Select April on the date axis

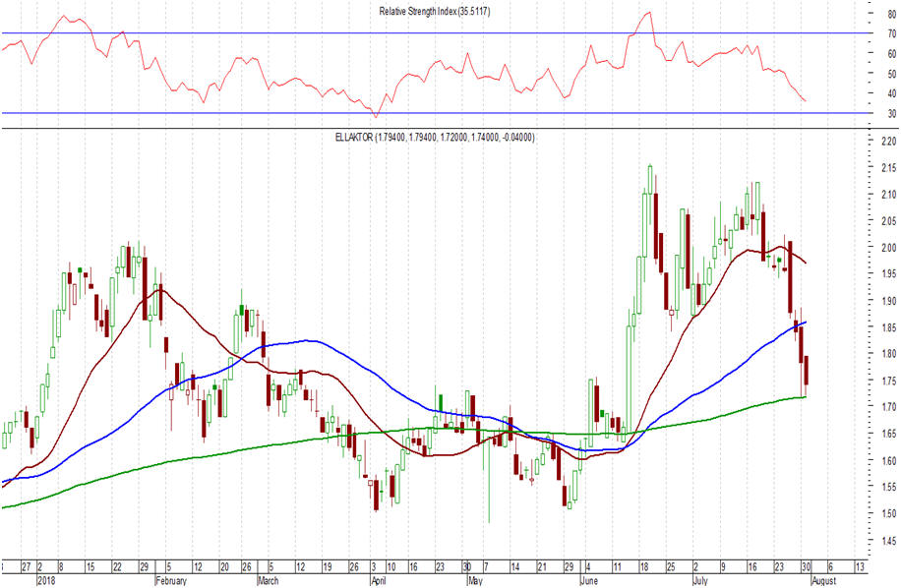(x=377, y=581)
